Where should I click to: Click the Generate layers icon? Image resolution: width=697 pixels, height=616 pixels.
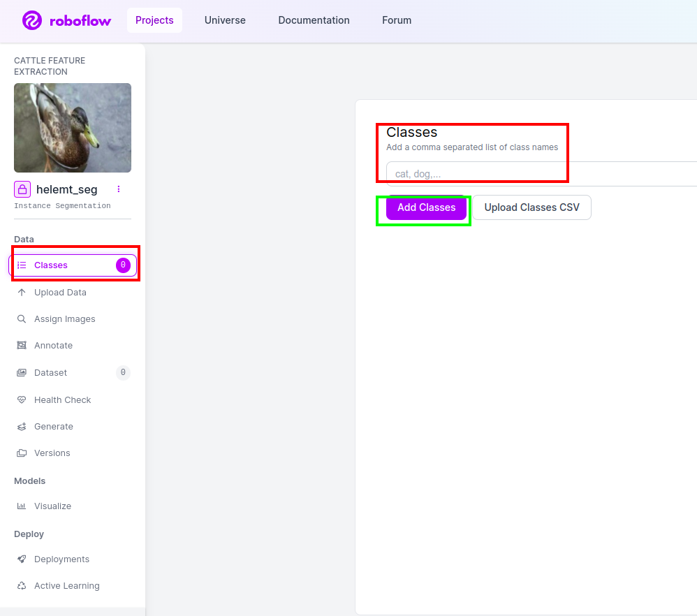[22, 427]
